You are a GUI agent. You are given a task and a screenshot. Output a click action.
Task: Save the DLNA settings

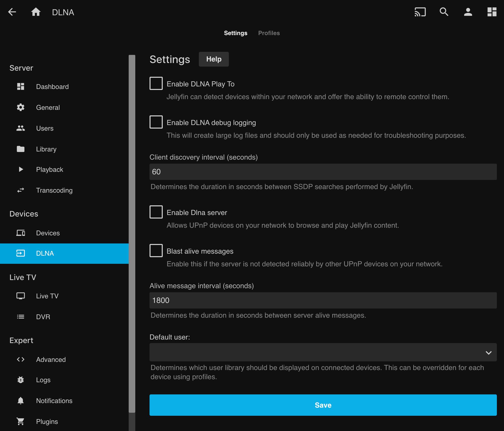point(323,405)
